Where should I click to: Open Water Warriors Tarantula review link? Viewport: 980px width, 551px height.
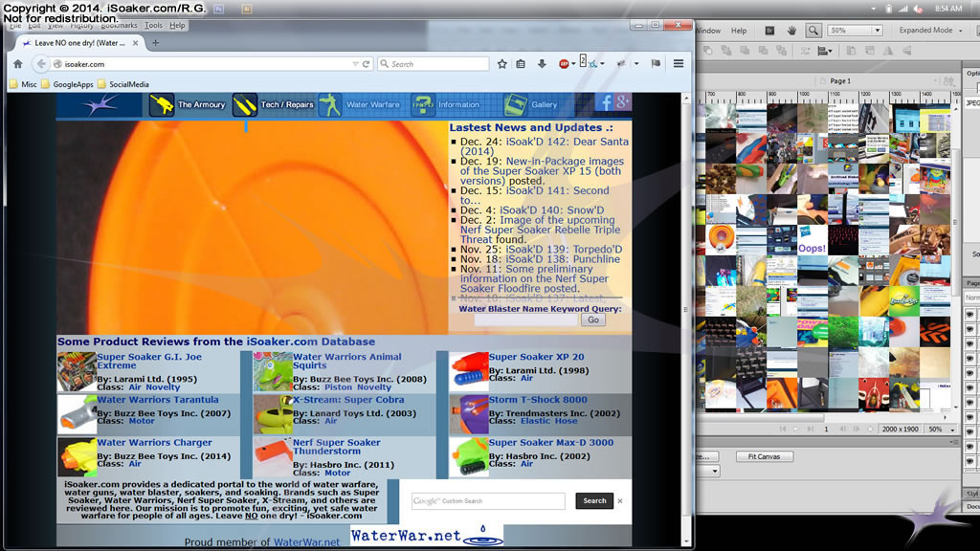click(158, 400)
